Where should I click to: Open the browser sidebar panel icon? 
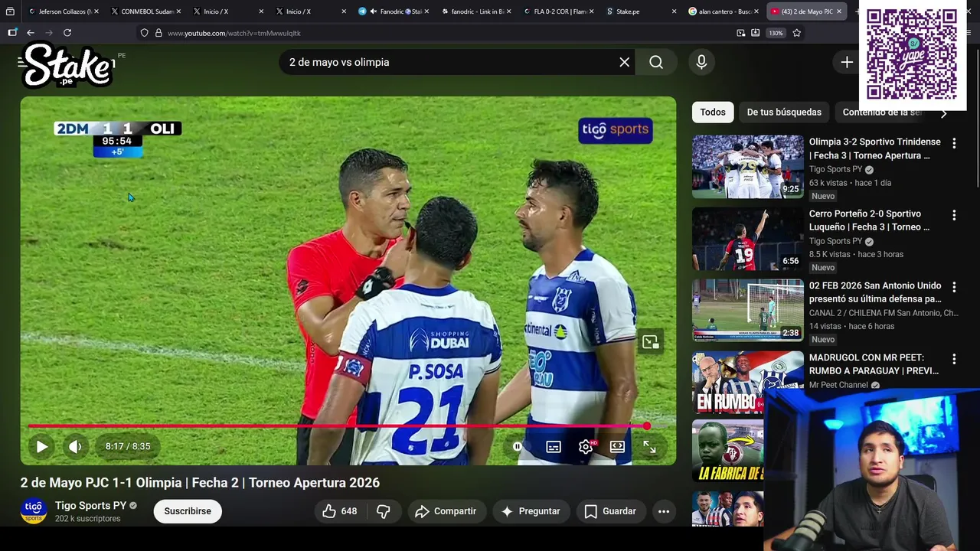point(12,33)
